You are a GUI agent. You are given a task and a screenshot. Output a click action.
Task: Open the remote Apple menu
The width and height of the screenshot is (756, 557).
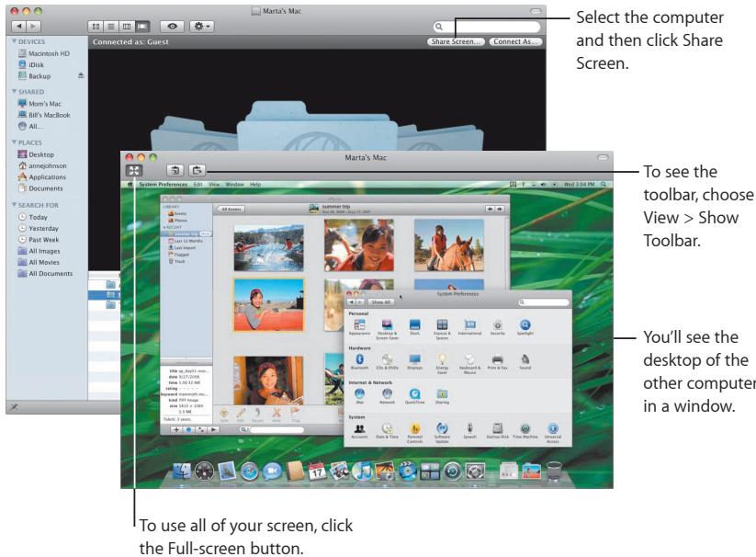pos(130,184)
